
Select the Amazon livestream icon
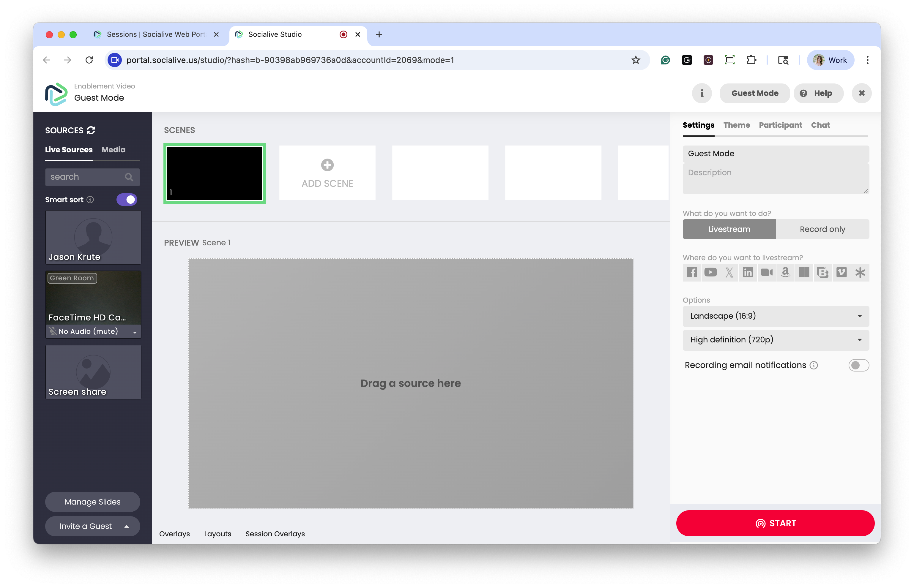coord(785,272)
